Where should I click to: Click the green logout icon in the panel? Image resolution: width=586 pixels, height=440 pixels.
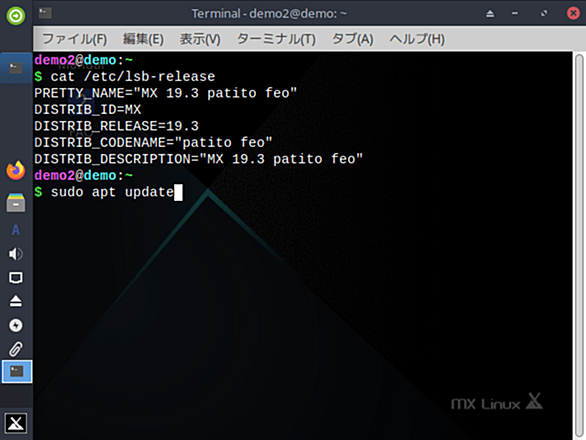[16, 16]
